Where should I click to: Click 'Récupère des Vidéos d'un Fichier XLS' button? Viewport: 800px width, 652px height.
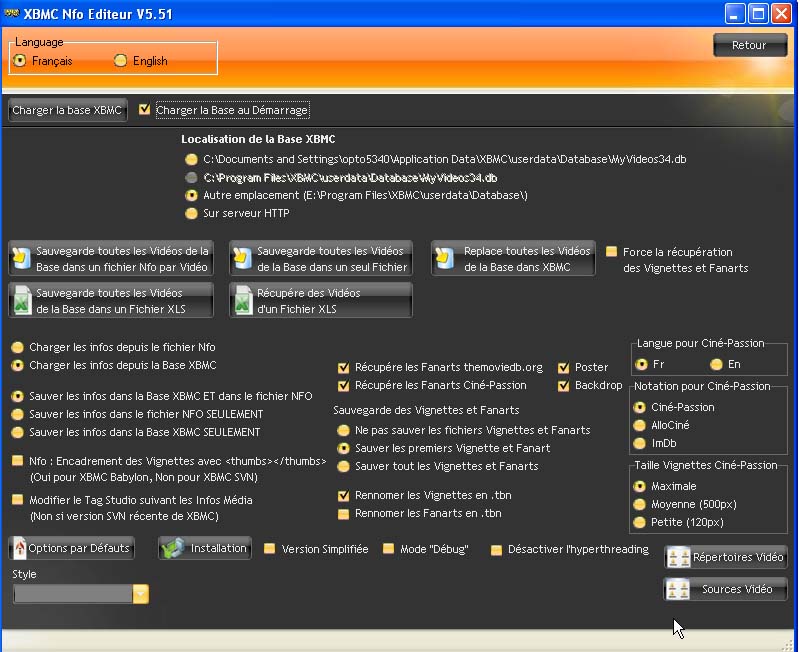[x=321, y=300]
